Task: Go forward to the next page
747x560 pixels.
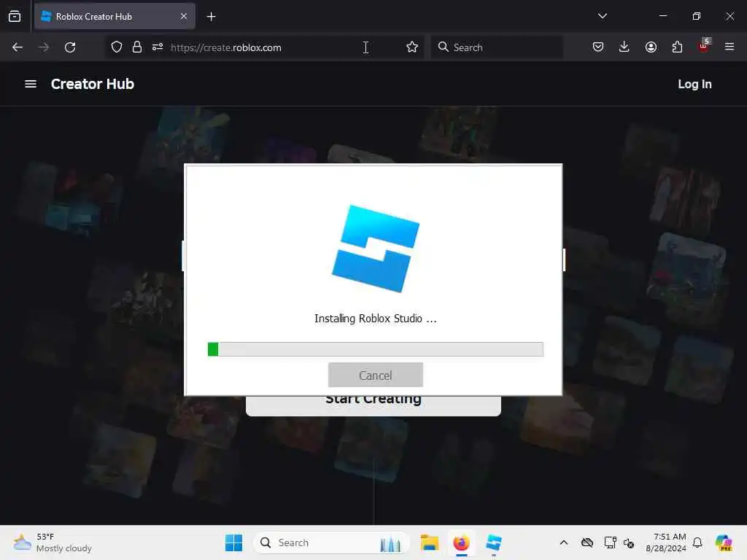Action: [x=44, y=47]
